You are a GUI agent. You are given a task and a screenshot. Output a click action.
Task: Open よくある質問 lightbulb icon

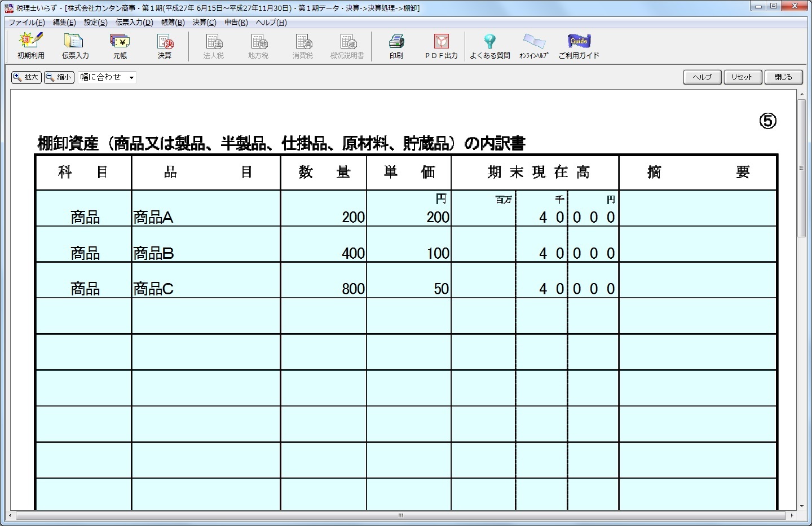[489, 46]
